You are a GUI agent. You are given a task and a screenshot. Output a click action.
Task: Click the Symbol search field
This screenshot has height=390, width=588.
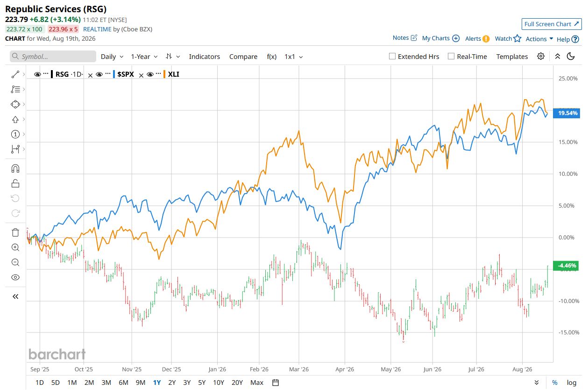click(x=53, y=57)
